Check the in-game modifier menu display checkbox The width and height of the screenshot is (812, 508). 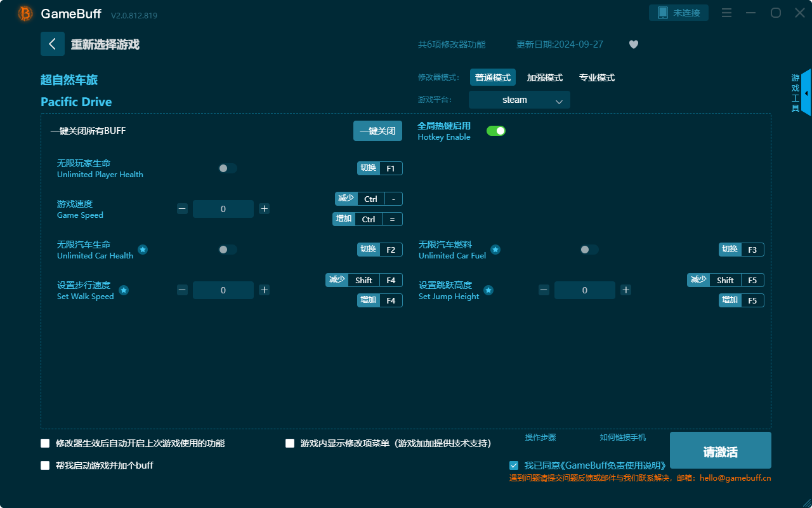click(290, 443)
